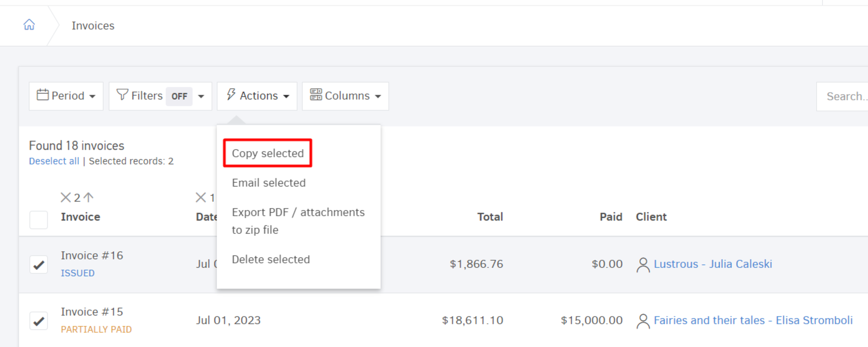Choose Copy selected from Actions menu
868x347 pixels.
pyautogui.click(x=268, y=153)
